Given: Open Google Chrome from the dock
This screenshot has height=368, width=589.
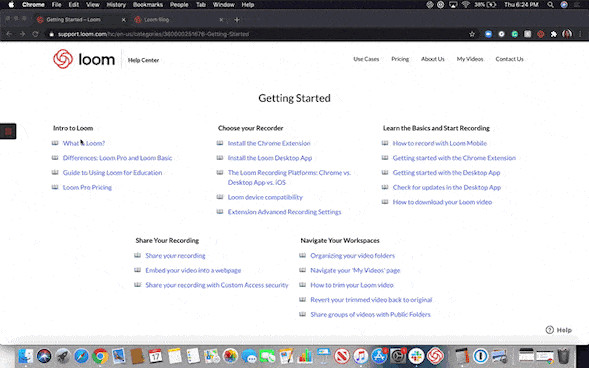Looking at the screenshot, I should 100,355.
